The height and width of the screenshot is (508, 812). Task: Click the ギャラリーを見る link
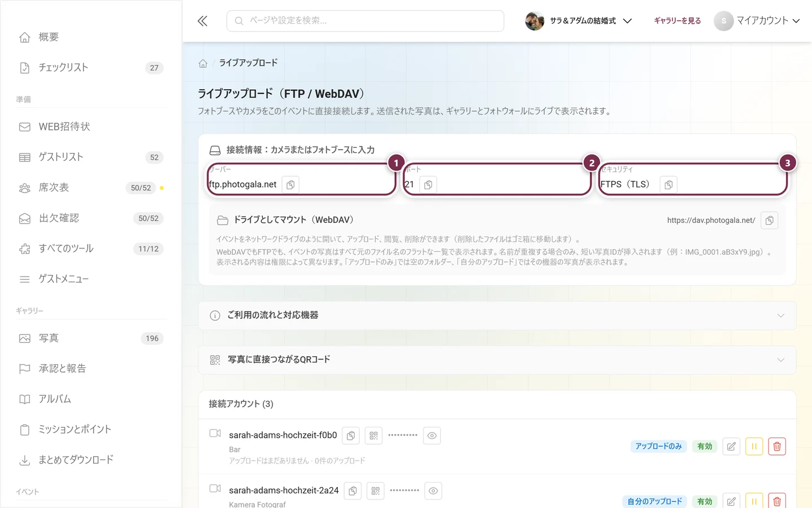point(677,21)
